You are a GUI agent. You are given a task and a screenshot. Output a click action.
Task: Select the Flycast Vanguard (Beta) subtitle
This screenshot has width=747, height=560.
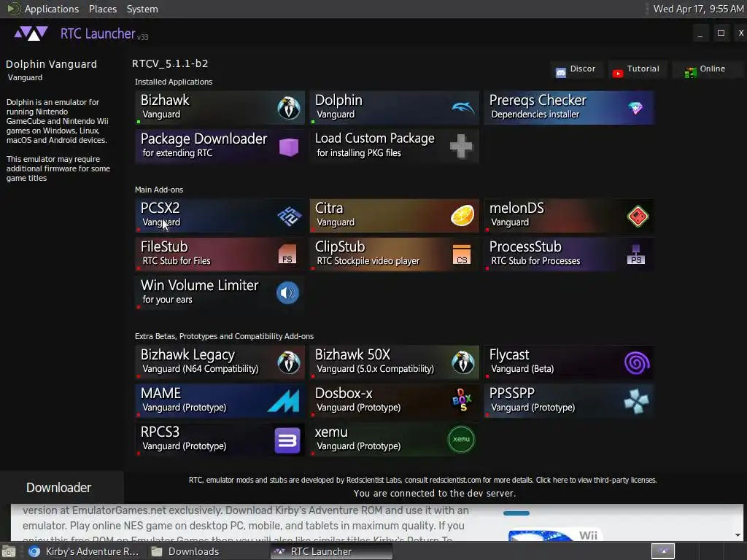click(x=522, y=369)
